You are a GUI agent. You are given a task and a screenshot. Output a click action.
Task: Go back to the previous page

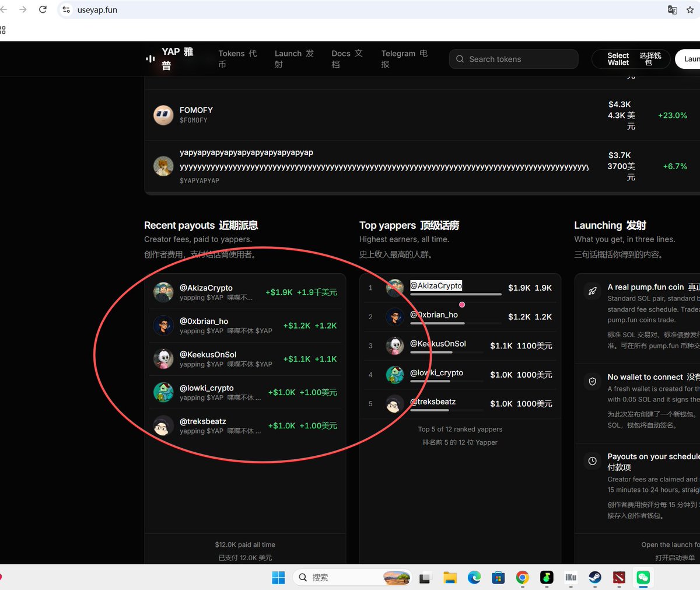pyautogui.click(x=4, y=9)
